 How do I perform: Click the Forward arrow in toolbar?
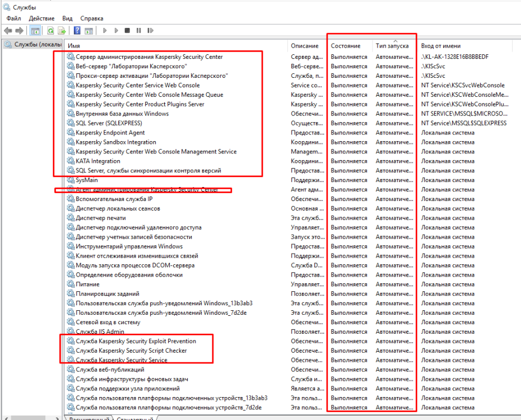[x=19, y=31]
